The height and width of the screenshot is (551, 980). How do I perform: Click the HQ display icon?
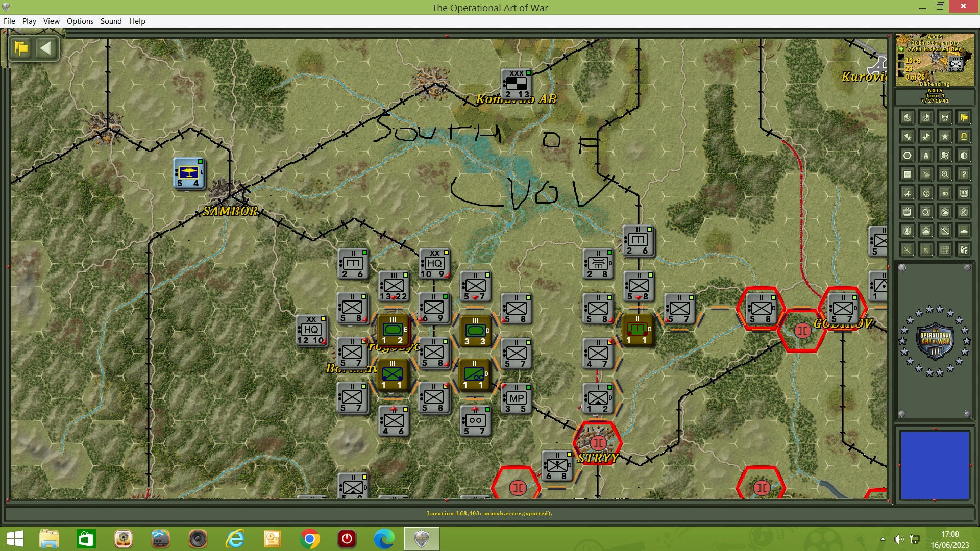964,193
